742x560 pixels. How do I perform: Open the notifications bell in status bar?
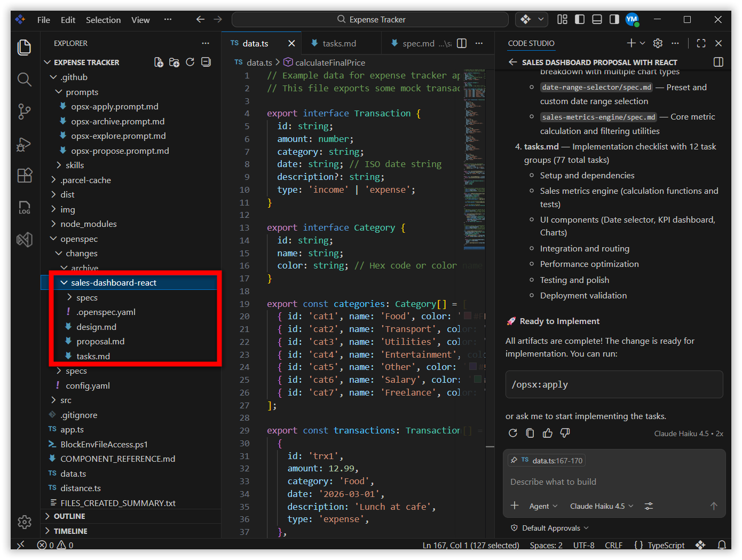point(722,545)
